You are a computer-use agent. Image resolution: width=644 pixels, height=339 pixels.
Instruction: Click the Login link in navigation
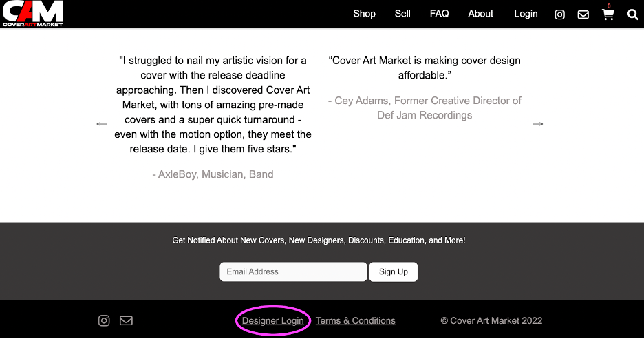(x=526, y=14)
